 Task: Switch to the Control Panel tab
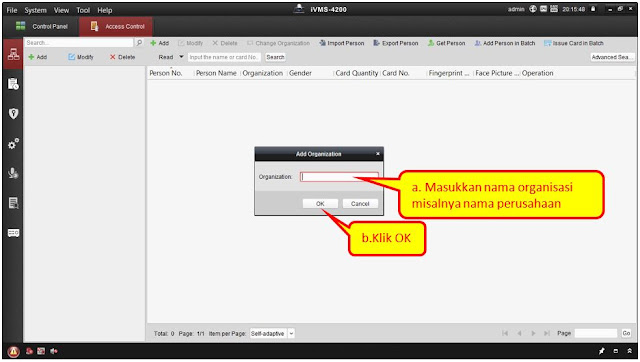(41, 26)
